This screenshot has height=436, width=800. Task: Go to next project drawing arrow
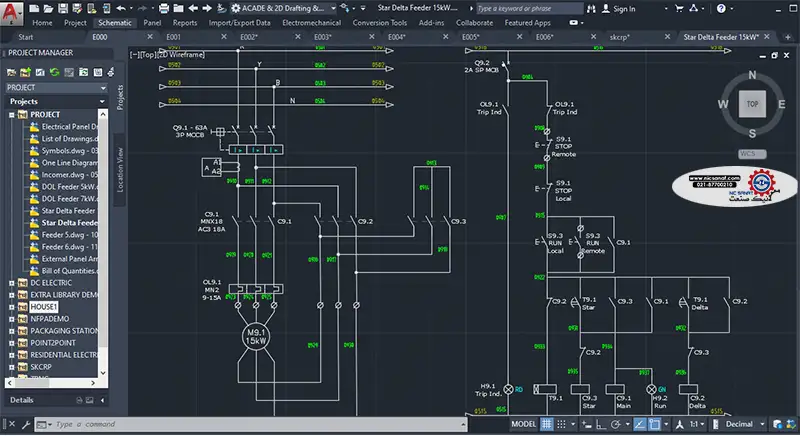[x=207, y=8]
